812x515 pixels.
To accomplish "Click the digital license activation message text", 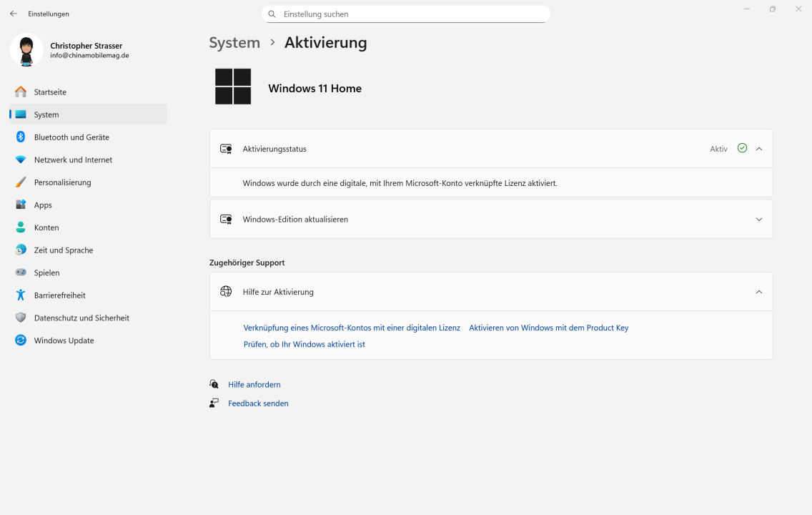I will coord(400,183).
